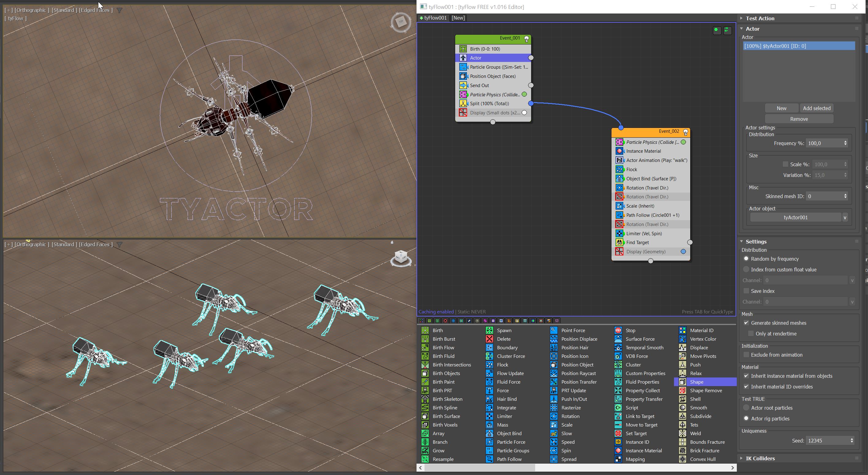
Task: Uncheck Generate skinned meshes
Action: pyautogui.click(x=746, y=323)
